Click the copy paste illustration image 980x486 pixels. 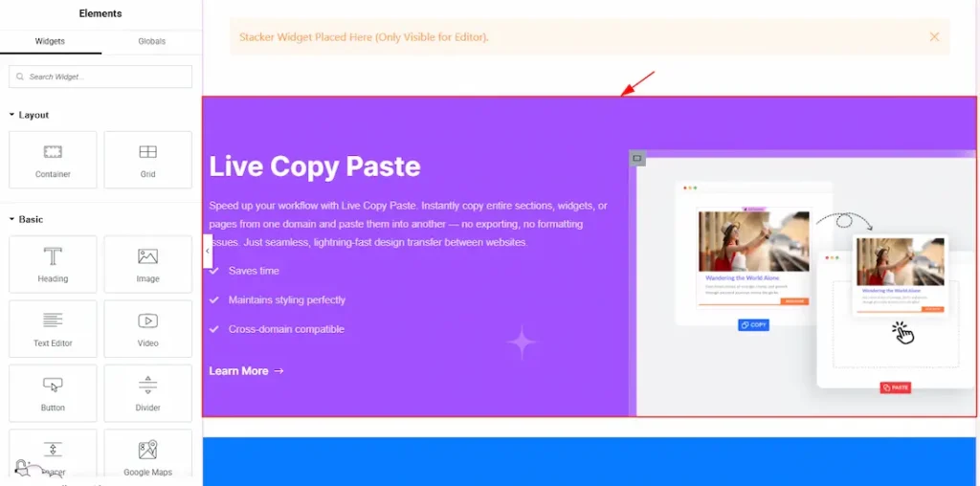[x=804, y=287]
